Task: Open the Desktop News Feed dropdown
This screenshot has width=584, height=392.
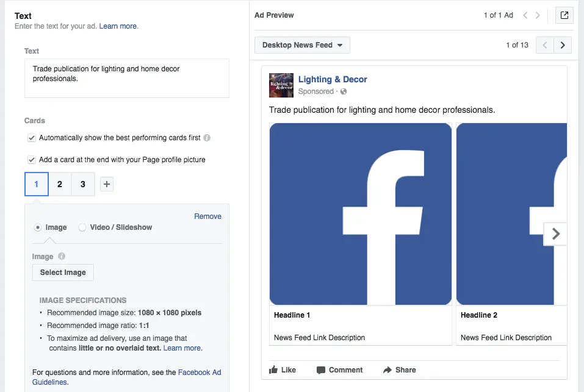Action: pyautogui.click(x=302, y=45)
